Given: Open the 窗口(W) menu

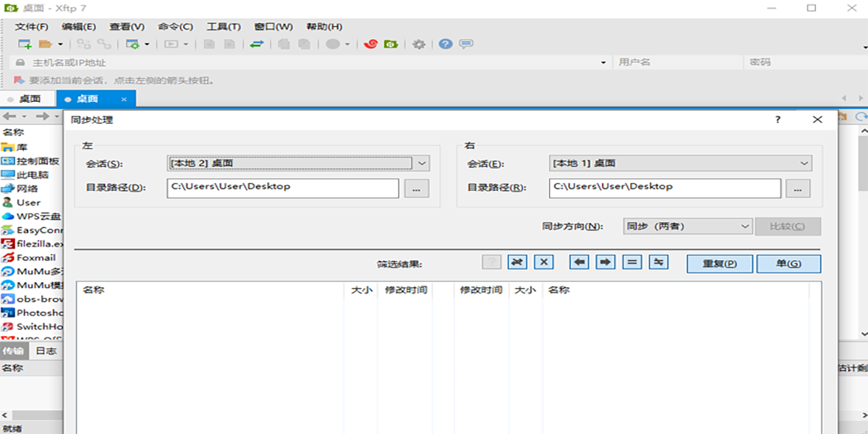Looking at the screenshot, I should (x=273, y=27).
